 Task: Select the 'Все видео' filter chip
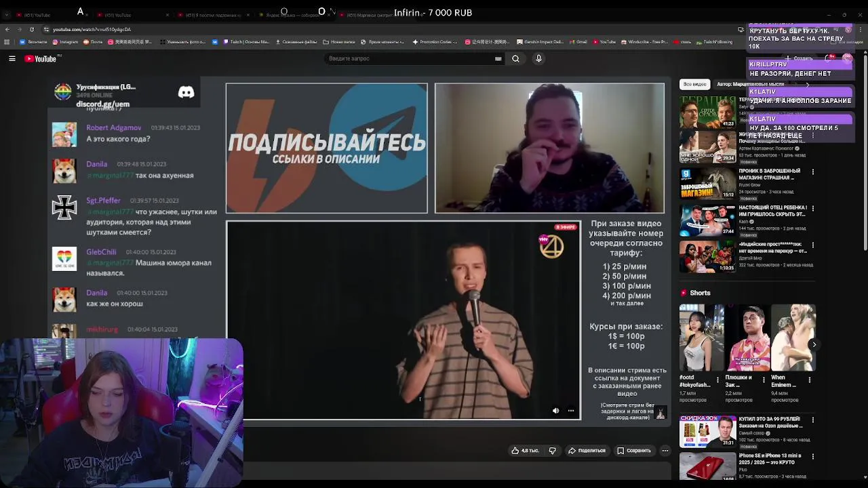coord(694,84)
